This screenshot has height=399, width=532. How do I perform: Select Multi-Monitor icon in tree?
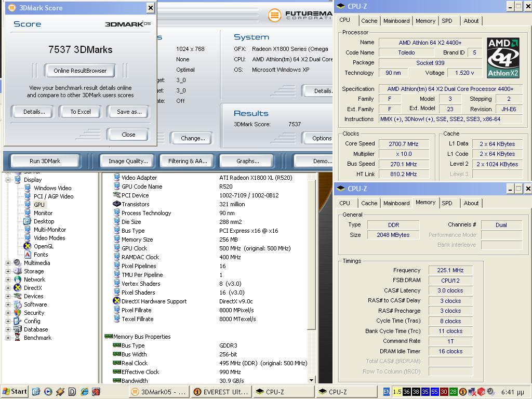28,229
